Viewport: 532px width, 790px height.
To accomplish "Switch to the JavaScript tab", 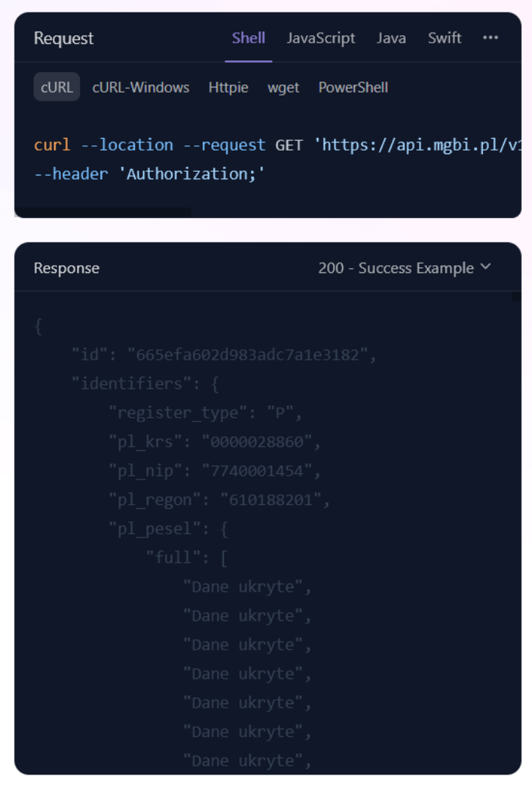I will tap(321, 38).
